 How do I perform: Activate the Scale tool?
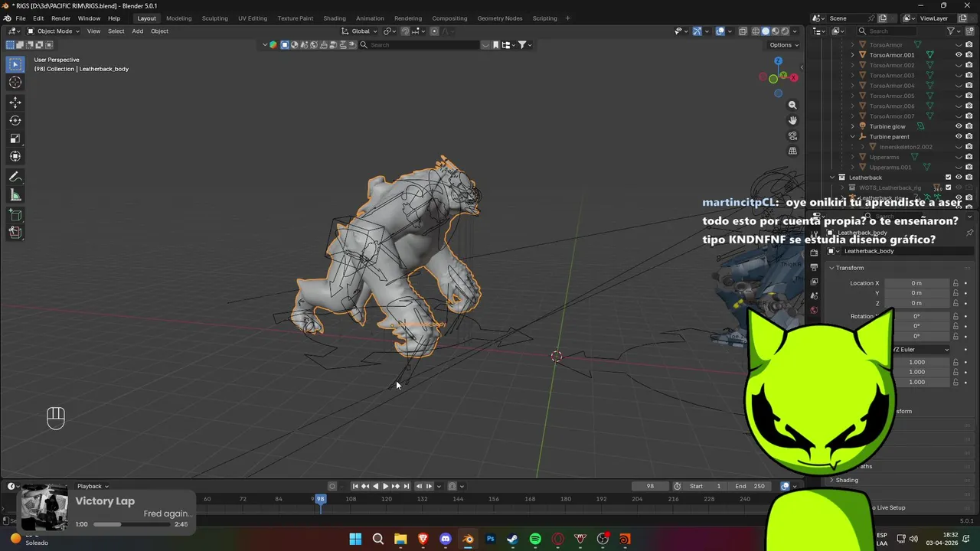pyautogui.click(x=15, y=139)
